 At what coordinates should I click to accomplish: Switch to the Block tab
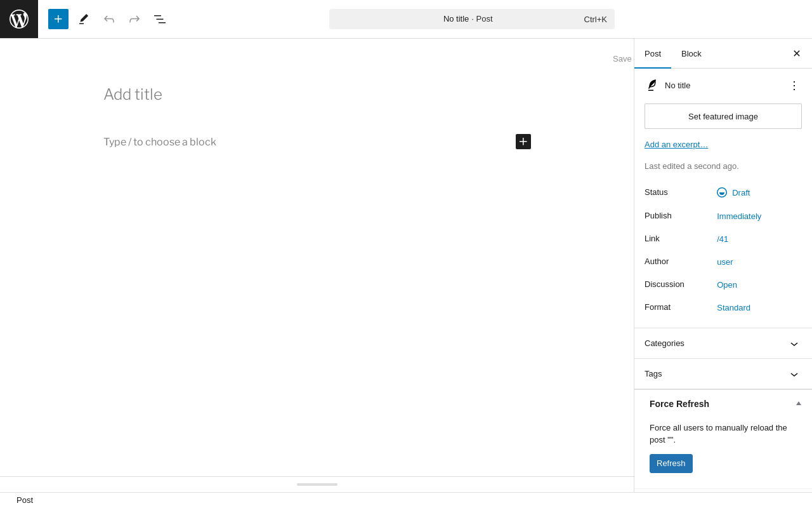click(691, 53)
